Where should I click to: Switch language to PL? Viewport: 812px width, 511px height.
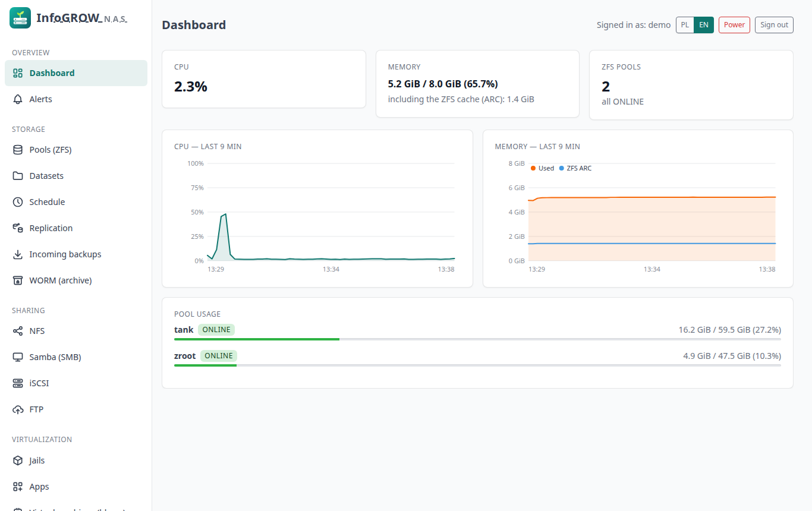coord(685,25)
